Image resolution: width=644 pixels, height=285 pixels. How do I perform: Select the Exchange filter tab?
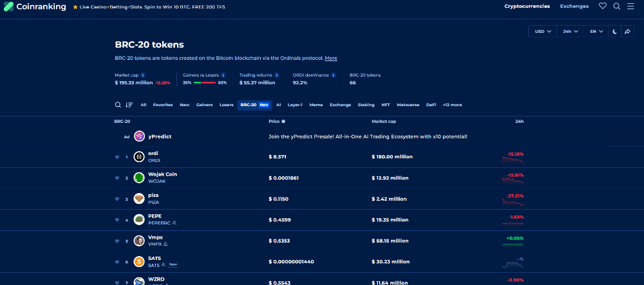tap(340, 105)
